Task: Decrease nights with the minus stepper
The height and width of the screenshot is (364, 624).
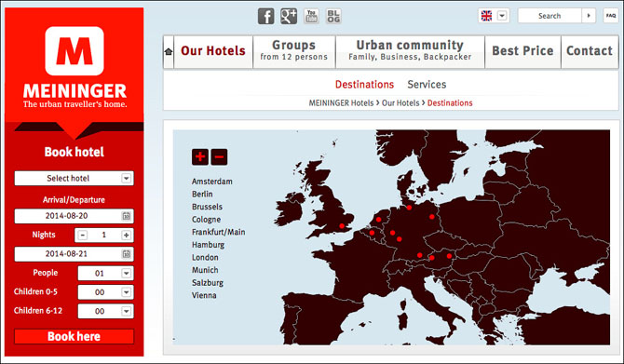Action: tap(82, 236)
